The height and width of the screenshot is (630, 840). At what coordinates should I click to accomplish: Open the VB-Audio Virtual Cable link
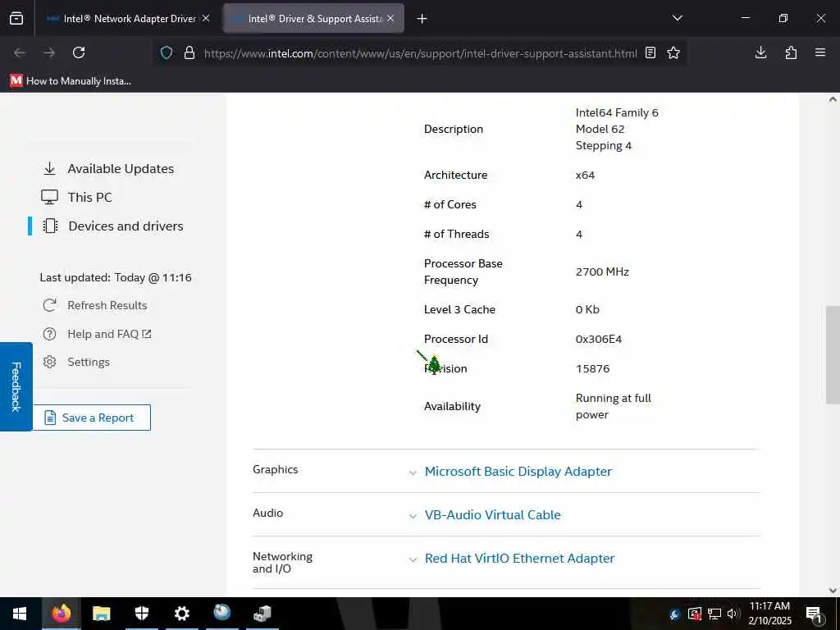click(x=492, y=515)
